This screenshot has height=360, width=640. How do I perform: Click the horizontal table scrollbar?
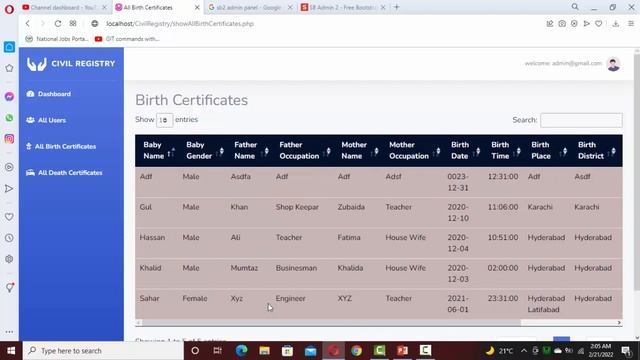pos(331,323)
